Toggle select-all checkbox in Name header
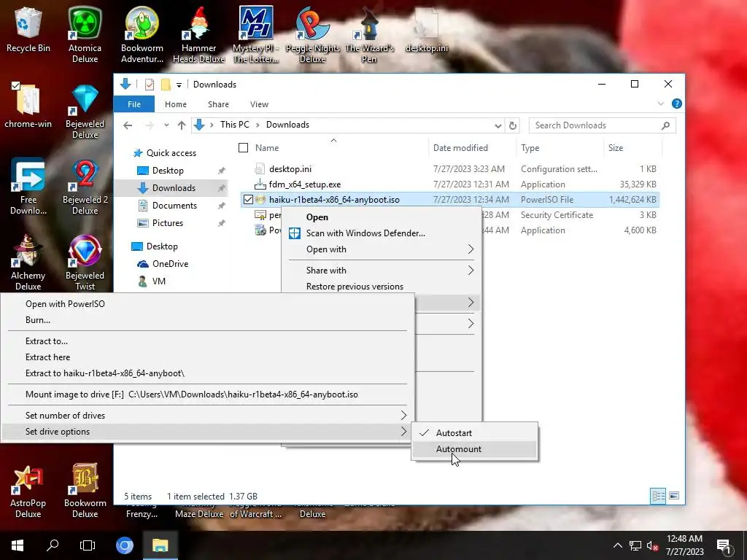This screenshot has width=747, height=560. [x=243, y=147]
